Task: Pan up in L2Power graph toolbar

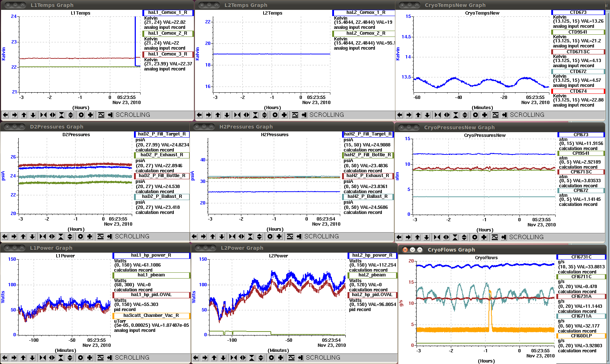Action: click(x=214, y=358)
